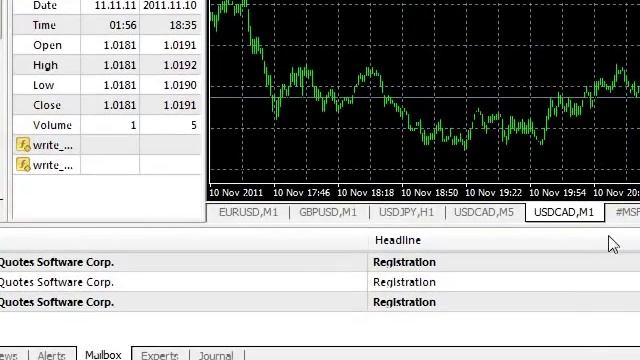This screenshot has width=640, height=360.
Task: Select Time value 01:56 cell
Action: point(110,25)
